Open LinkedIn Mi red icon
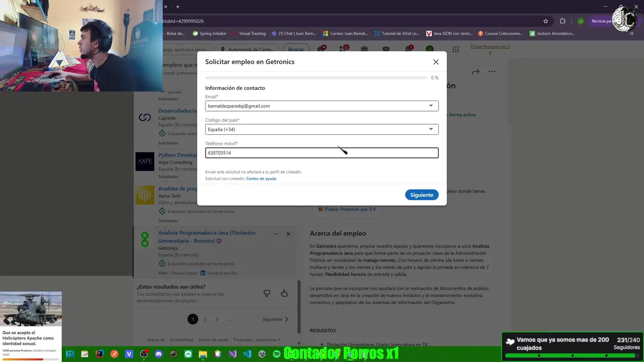The height and width of the screenshot is (362, 644). click(x=344, y=49)
